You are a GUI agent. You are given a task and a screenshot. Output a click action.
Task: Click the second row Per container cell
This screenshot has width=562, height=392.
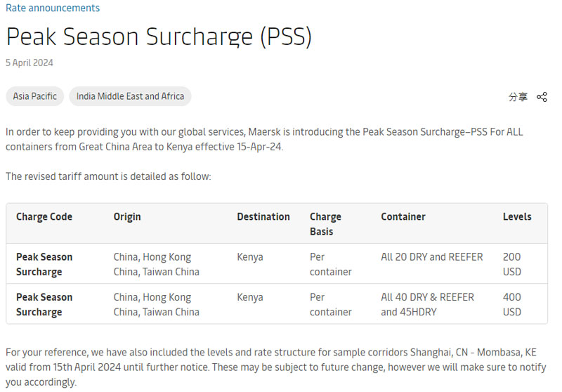click(330, 304)
